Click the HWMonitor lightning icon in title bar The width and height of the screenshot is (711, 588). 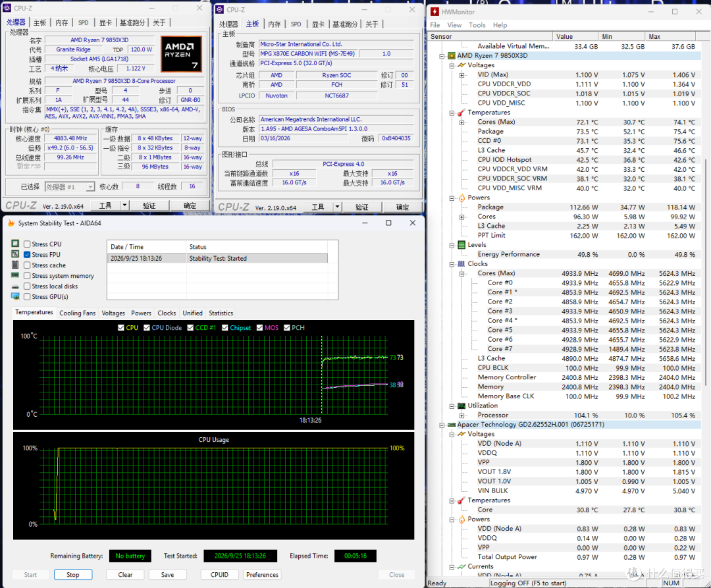[x=435, y=12]
